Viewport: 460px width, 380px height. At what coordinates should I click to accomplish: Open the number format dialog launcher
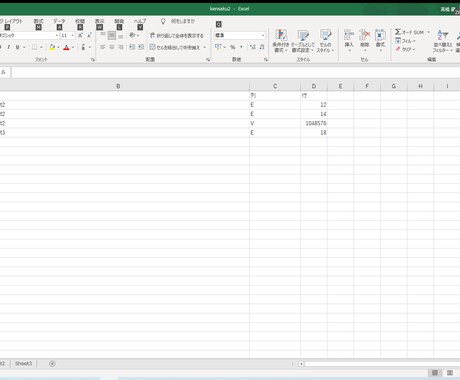pos(266,60)
